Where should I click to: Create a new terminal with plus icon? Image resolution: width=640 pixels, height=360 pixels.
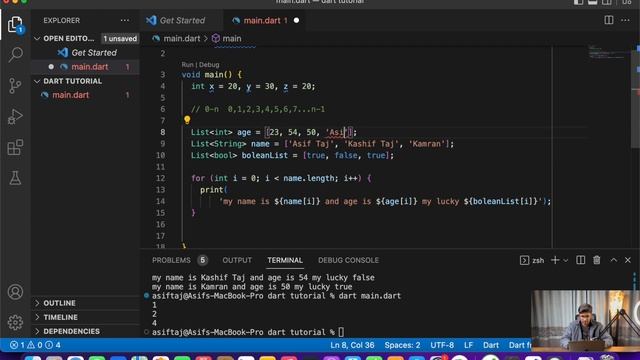tap(555, 260)
